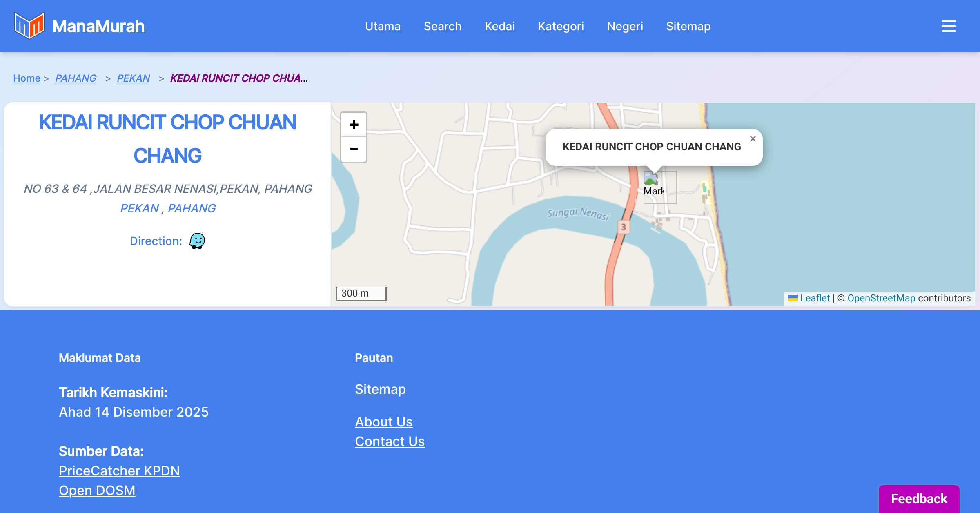The height and width of the screenshot is (513, 980).
Task: Open Waze directions icon
Action: tap(197, 241)
